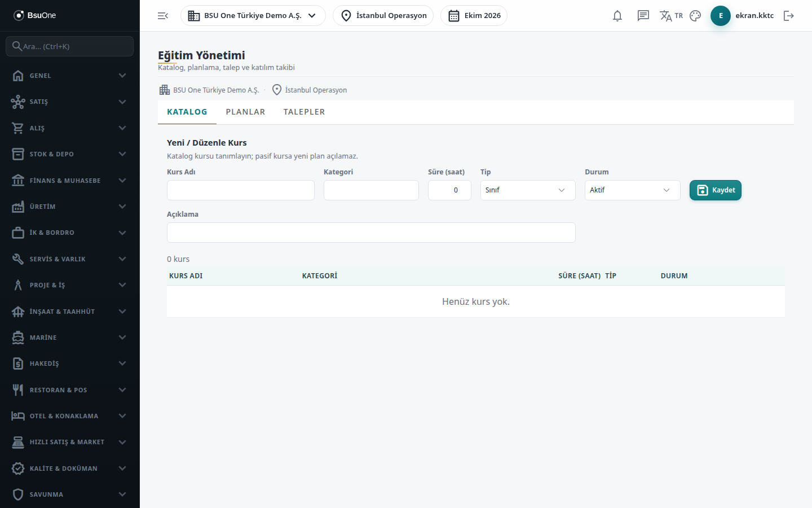Click the Alış shopping cart icon

coord(18,128)
